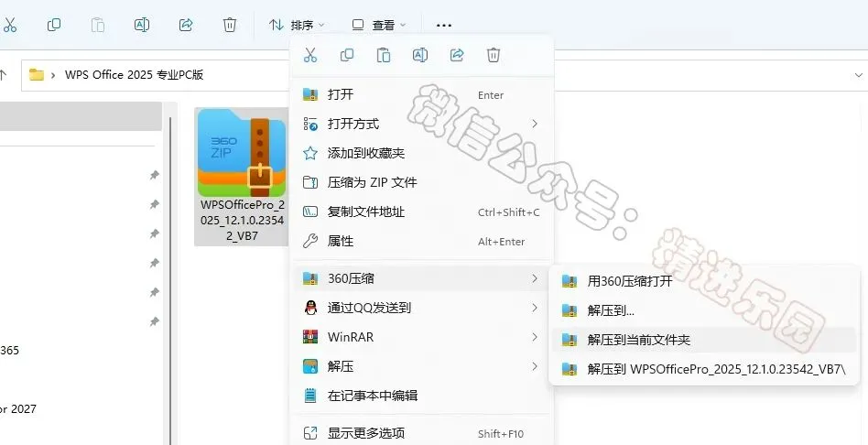Viewport: 868px width, 445px height.
Task: Expand the 解压 submenu entry
Action: click(x=422, y=366)
